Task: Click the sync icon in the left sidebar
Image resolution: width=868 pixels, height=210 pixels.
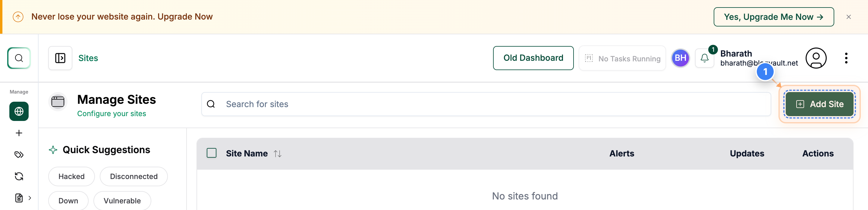Action: pyautogui.click(x=19, y=176)
